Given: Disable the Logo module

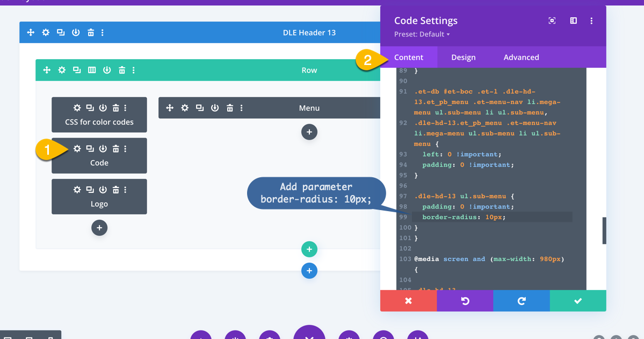Looking at the screenshot, I should pyautogui.click(x=103, y=190).
